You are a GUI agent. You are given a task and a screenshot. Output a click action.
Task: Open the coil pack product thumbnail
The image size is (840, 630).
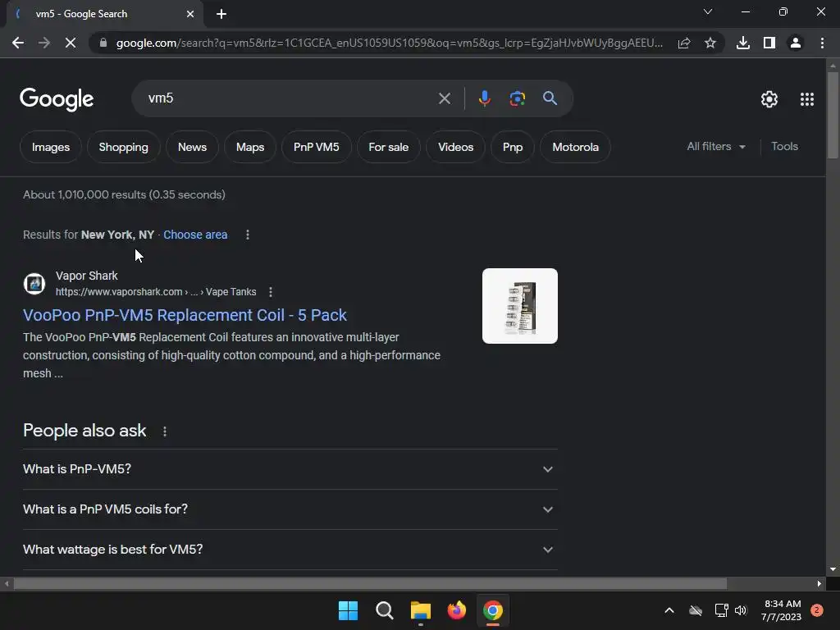(x=519, y=306)
